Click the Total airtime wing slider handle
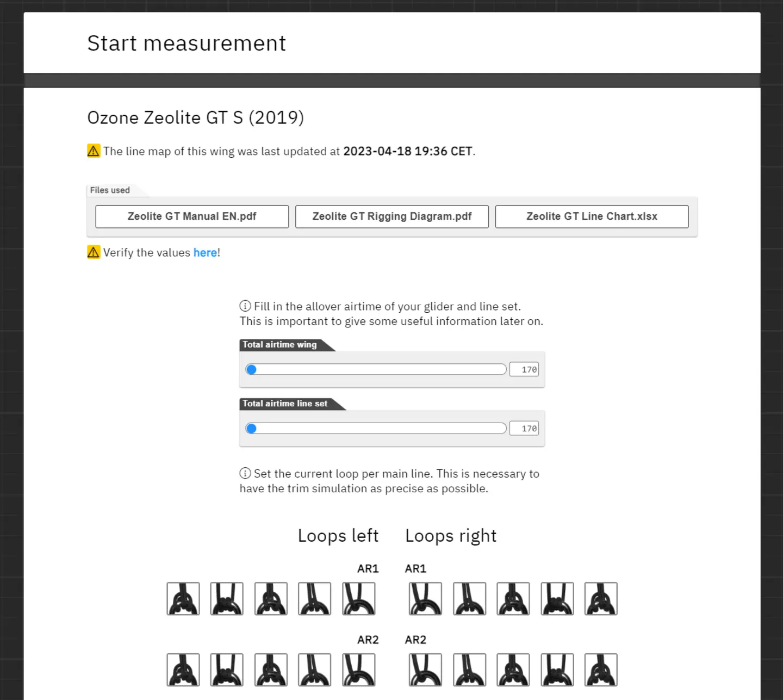 click(x=251, y=369)
